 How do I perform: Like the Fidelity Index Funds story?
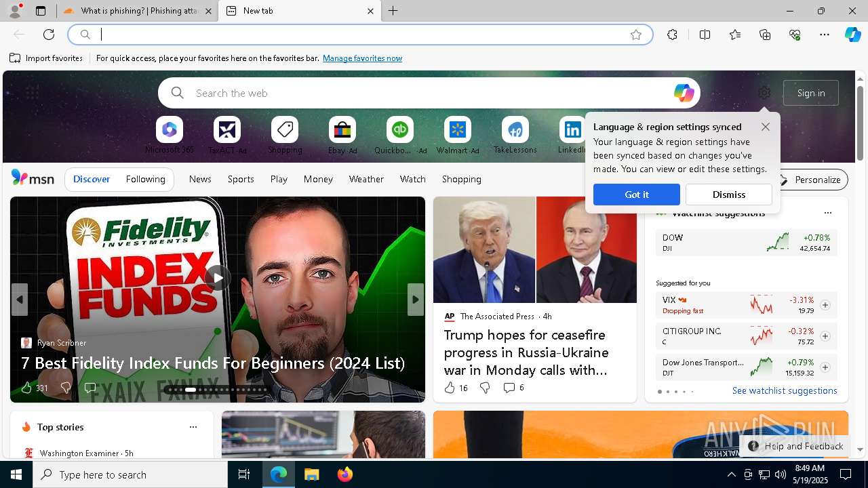point(26,388)
